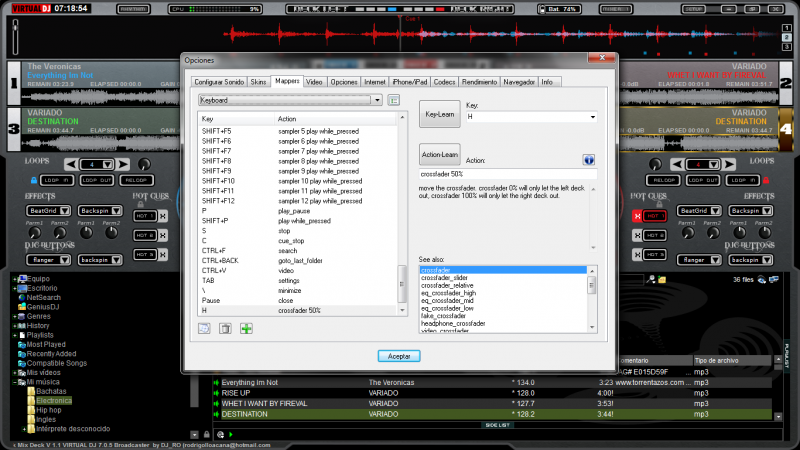Switch to the Skins tab
This screenshot has height=450, width=800.
point(258,81)
